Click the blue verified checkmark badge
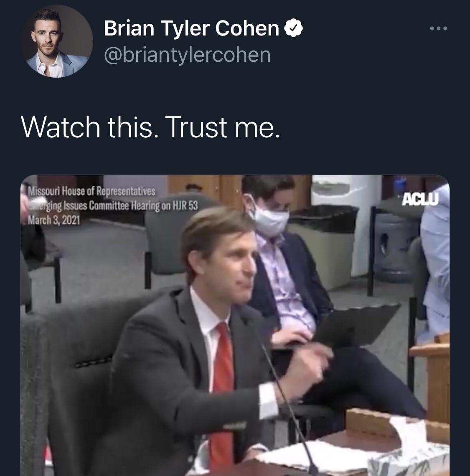The image size is (470, 476). coord(293,28)
